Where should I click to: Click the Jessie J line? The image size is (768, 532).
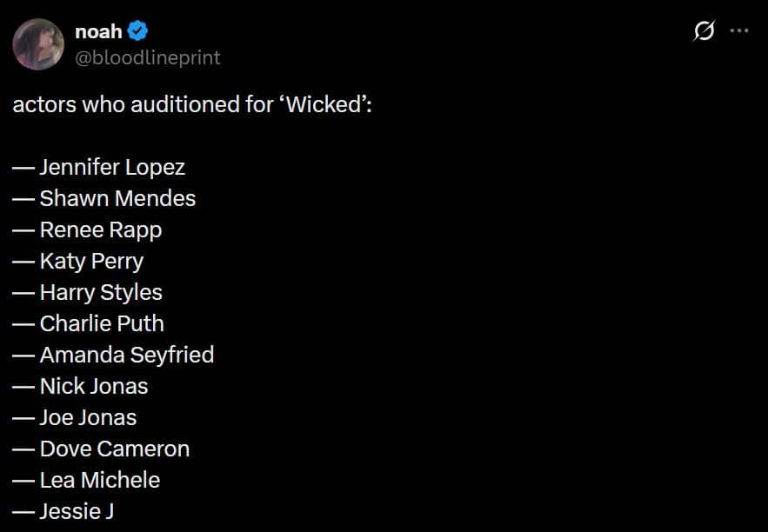(76, 511)
